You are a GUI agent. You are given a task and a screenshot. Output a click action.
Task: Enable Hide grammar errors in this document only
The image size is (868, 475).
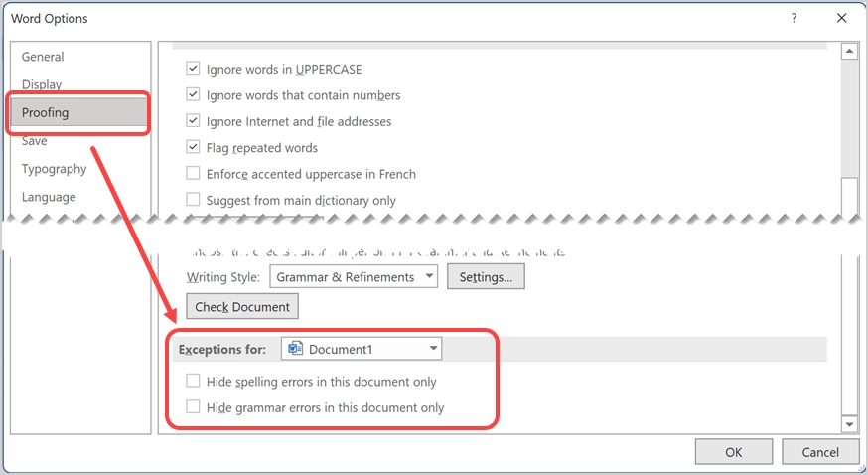(x=193, y=406)
